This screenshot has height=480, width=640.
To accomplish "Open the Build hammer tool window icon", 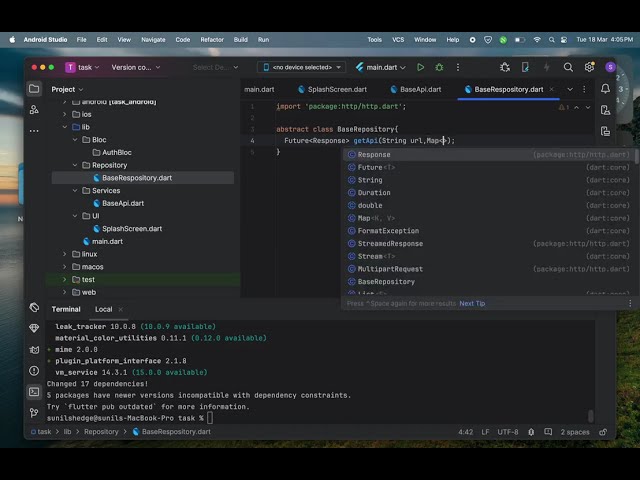I will pyautogui.click(x=34, y=307).
